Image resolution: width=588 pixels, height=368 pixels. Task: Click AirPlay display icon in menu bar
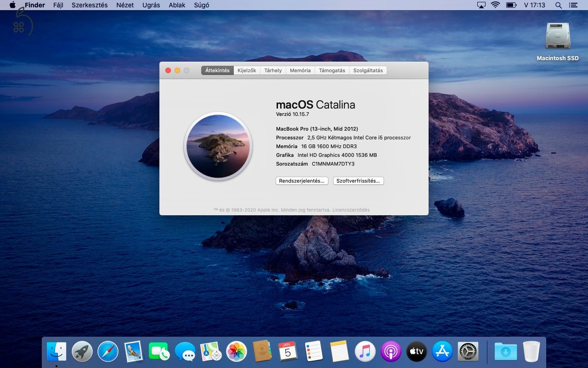pos(481,5)
